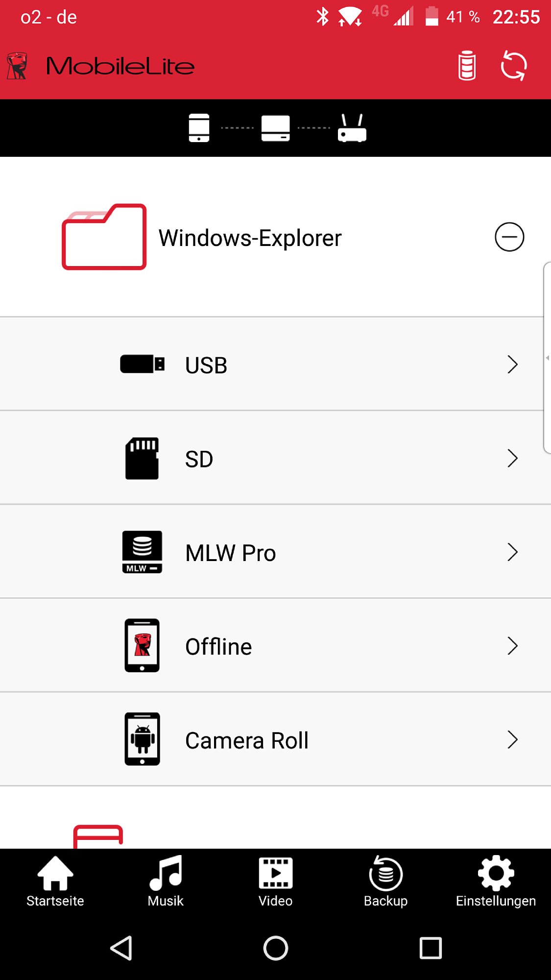Tap the Android back navigation button
Viewport: 551px width, 980px height.
point(121,948)
